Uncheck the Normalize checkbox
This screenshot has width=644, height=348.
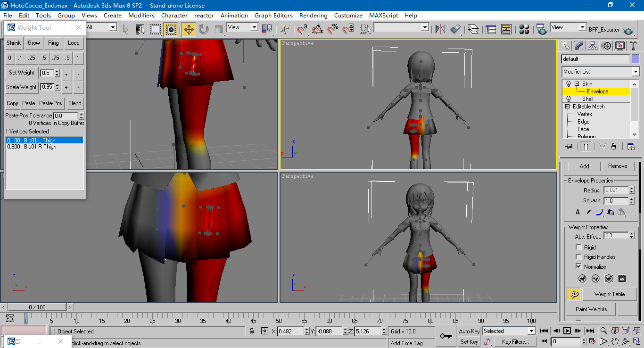click(x=578, y=266)
